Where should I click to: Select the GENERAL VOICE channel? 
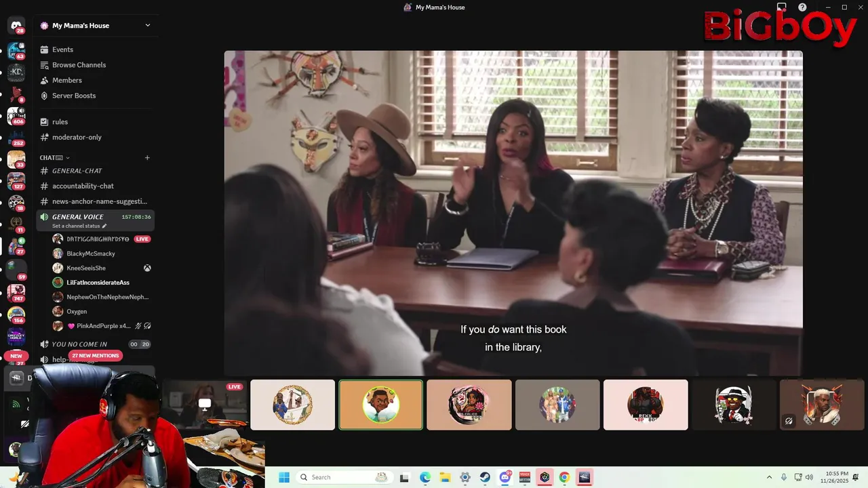[96, 220]
